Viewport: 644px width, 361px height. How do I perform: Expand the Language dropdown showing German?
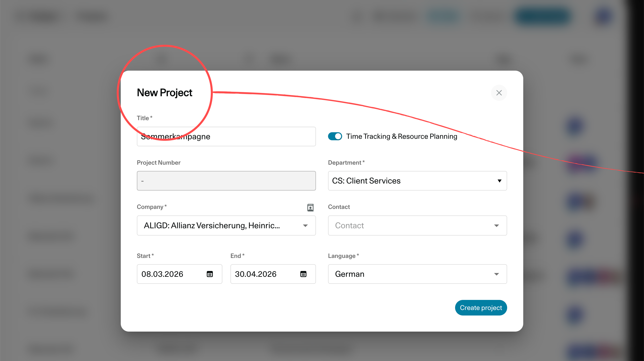pyautogui.click(x=496, y=274)
